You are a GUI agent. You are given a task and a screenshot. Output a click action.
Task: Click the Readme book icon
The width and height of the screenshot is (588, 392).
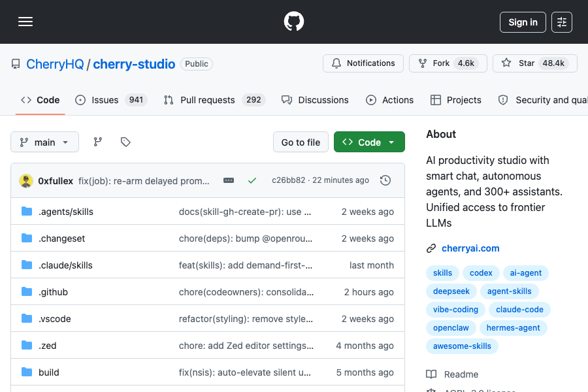(x=431, y=374)
